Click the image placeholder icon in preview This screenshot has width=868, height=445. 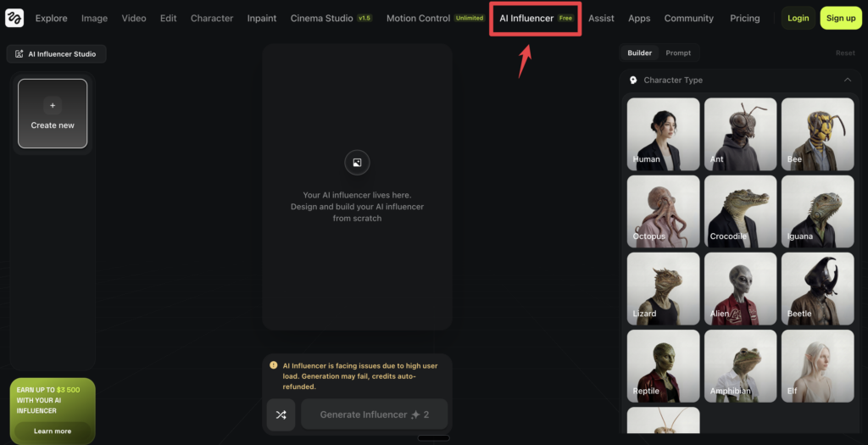[357, 162]
